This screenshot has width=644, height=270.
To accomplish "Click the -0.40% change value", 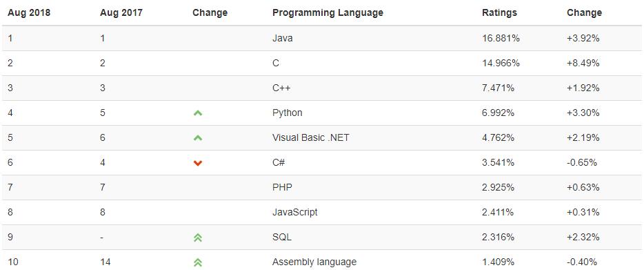I will pos(582,262).
